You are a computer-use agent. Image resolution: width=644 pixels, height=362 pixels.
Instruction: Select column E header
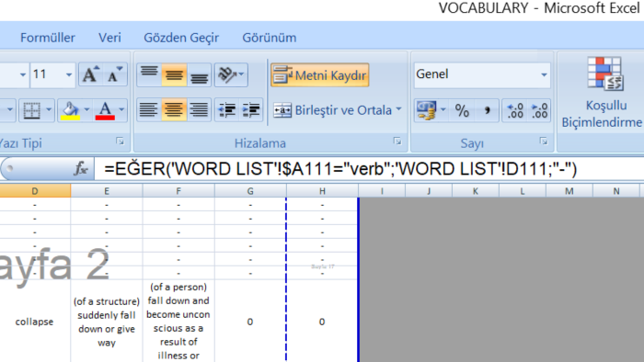[x=107, y=191]
